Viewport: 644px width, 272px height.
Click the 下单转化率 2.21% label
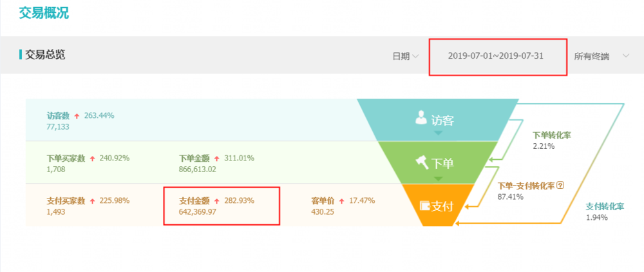552,140
